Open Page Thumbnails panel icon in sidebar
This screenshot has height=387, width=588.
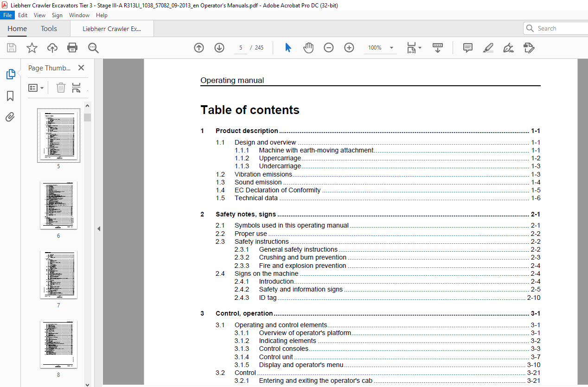pyautogui.click(x=10, y=74)
